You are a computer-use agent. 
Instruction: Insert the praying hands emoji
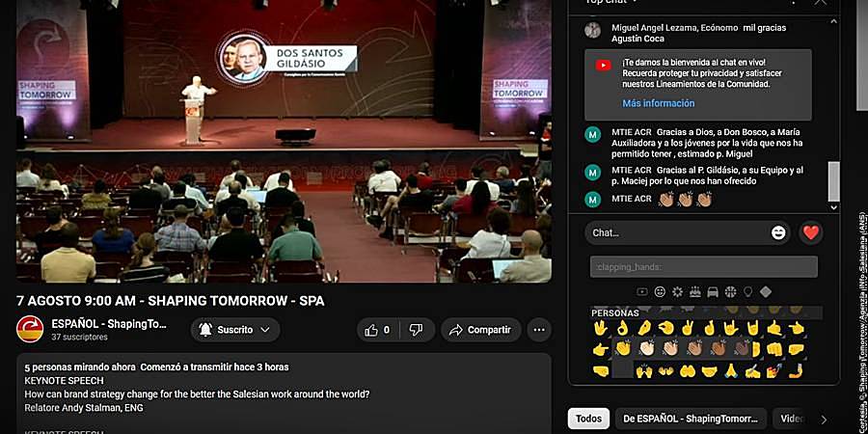pos(731,370)
